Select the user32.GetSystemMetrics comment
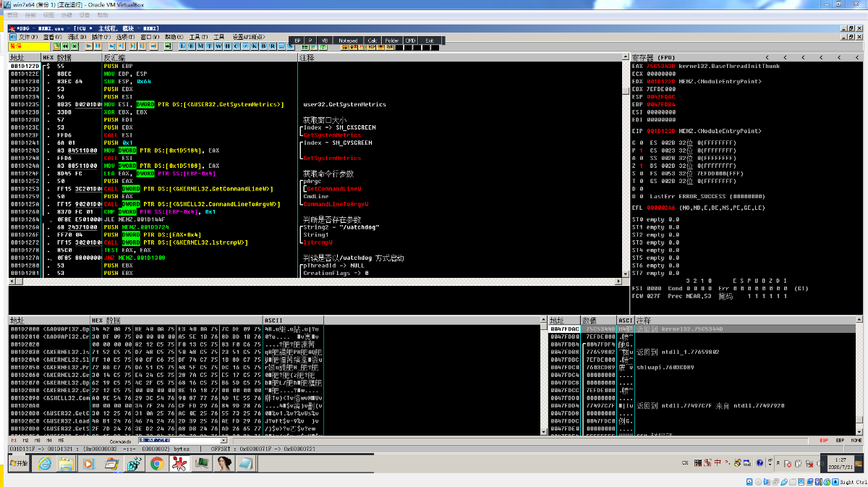Viewport: 868px width, 487px height. tap(344, 104)
